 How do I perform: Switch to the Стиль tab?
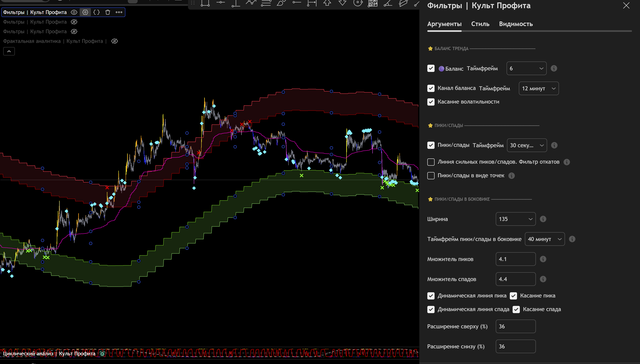click(480, 24)
